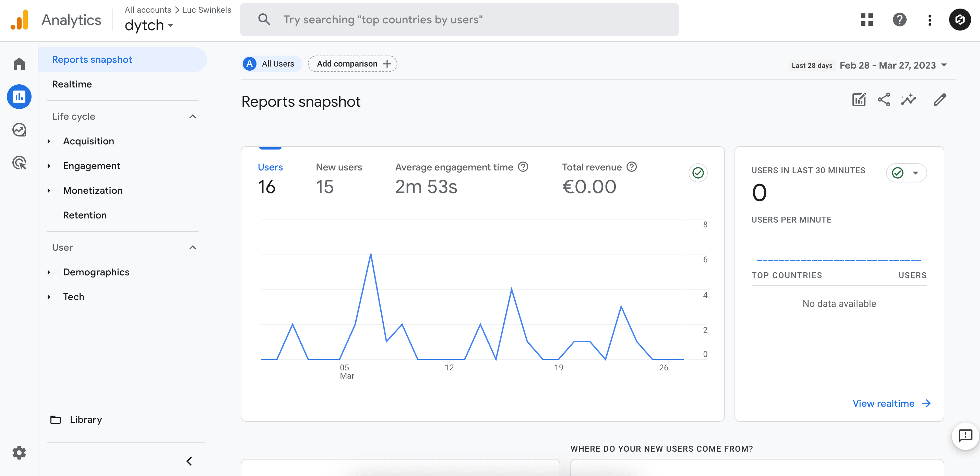The width and height of the screenshot is (980, 476).
Task: Open the Advertising icon in left rail
Action: (19, 163)
